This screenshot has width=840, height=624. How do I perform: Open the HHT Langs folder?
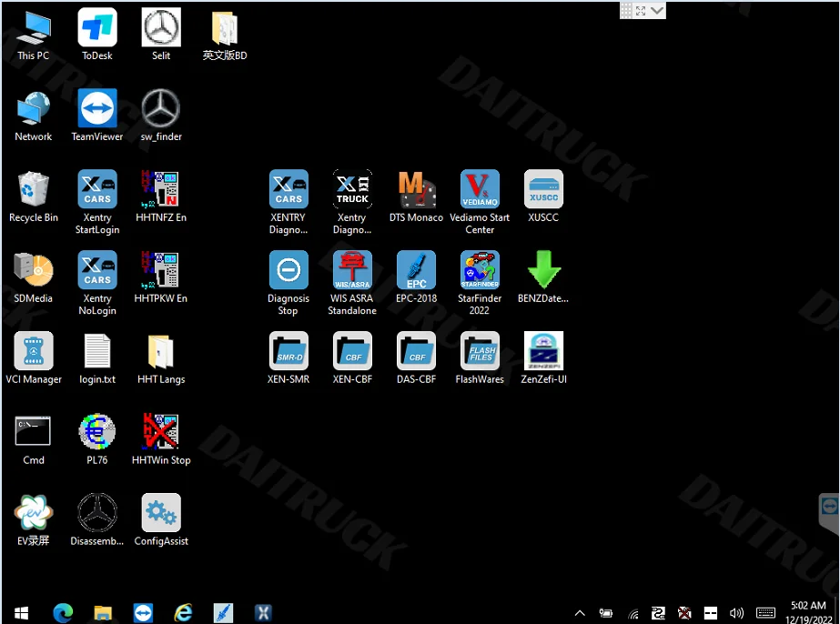coord(161,357)
